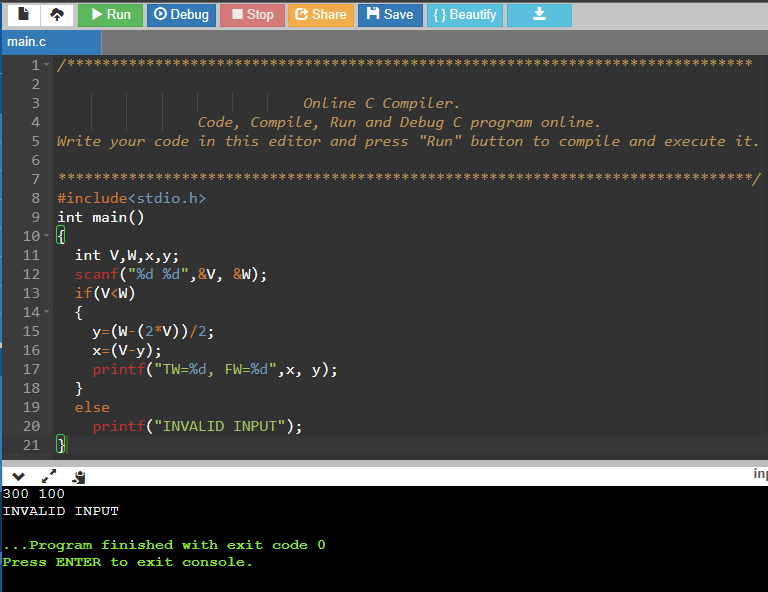Download the code with arrow icon

(539, 15)
